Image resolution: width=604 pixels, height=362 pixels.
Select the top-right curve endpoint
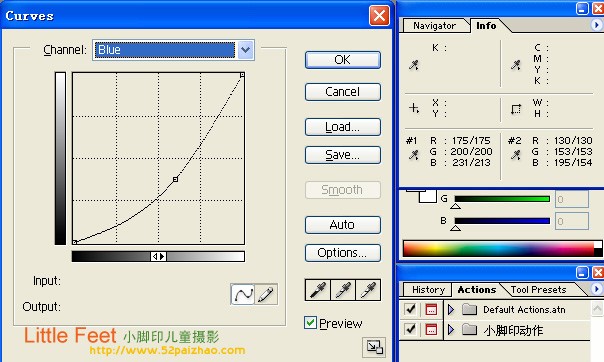click(242, 75)
